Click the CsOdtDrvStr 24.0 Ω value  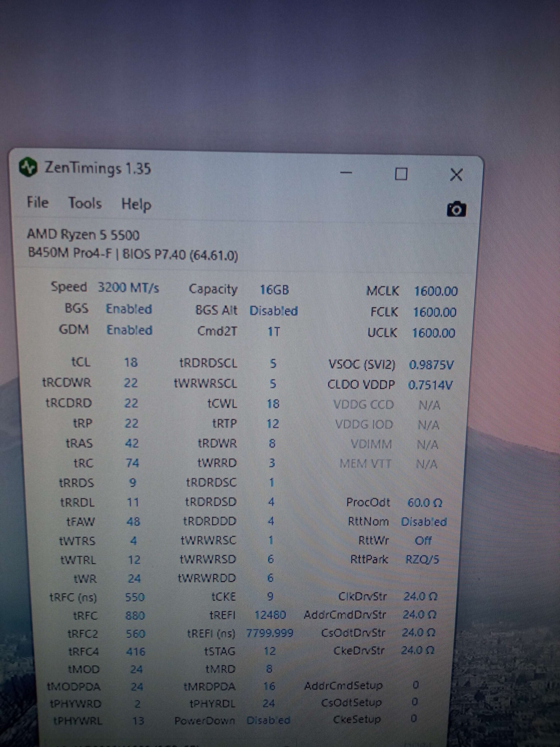[x=418, y=632]
